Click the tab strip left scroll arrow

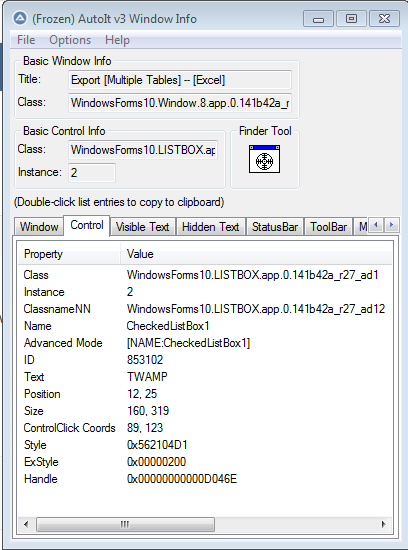point(376,225)
